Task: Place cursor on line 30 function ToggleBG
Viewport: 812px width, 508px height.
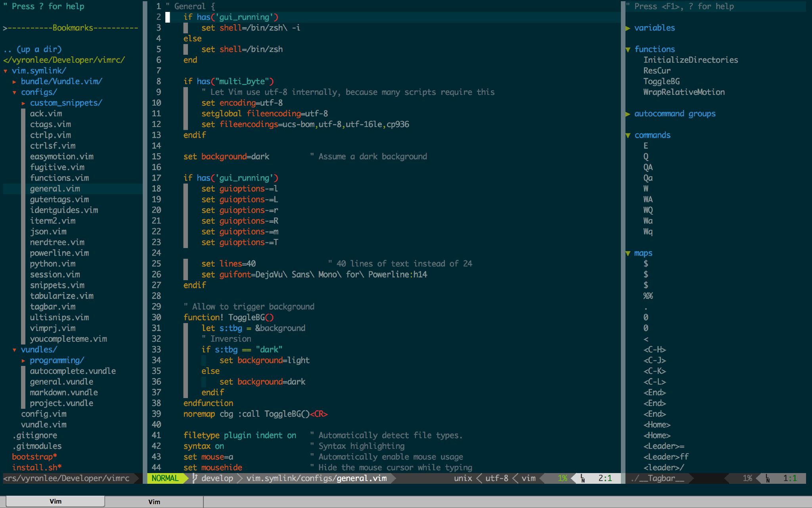Action: (x=229, y=317)
